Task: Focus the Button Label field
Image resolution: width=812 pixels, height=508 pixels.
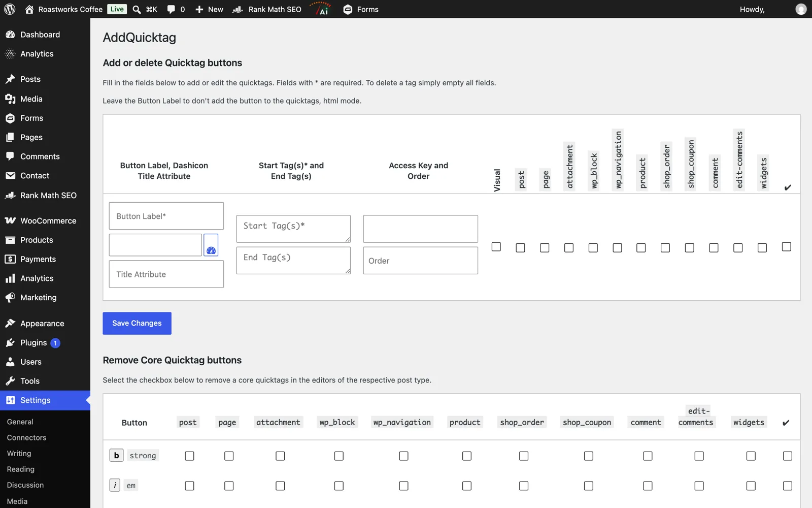Action: (x=166, y=216)
